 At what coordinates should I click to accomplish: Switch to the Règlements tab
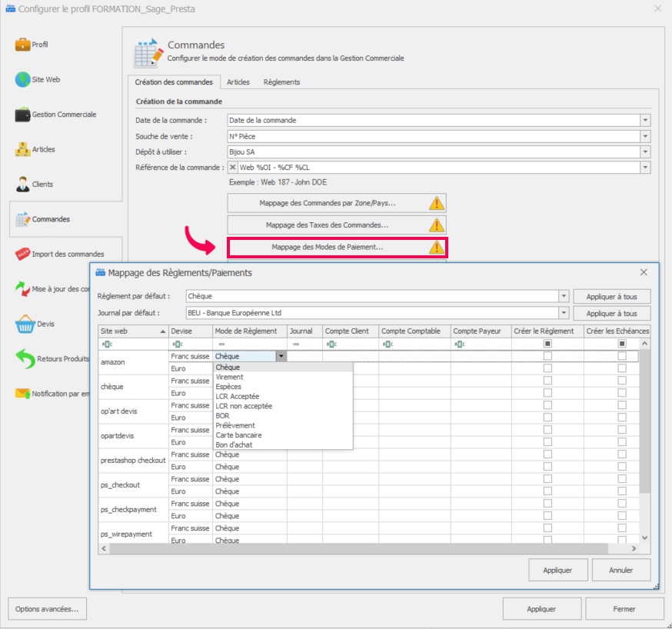click(281, 82)
